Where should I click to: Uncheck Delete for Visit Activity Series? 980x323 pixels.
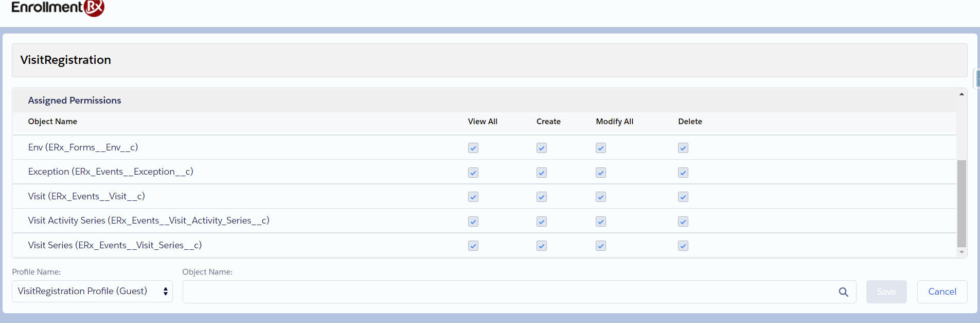point(683,222)
